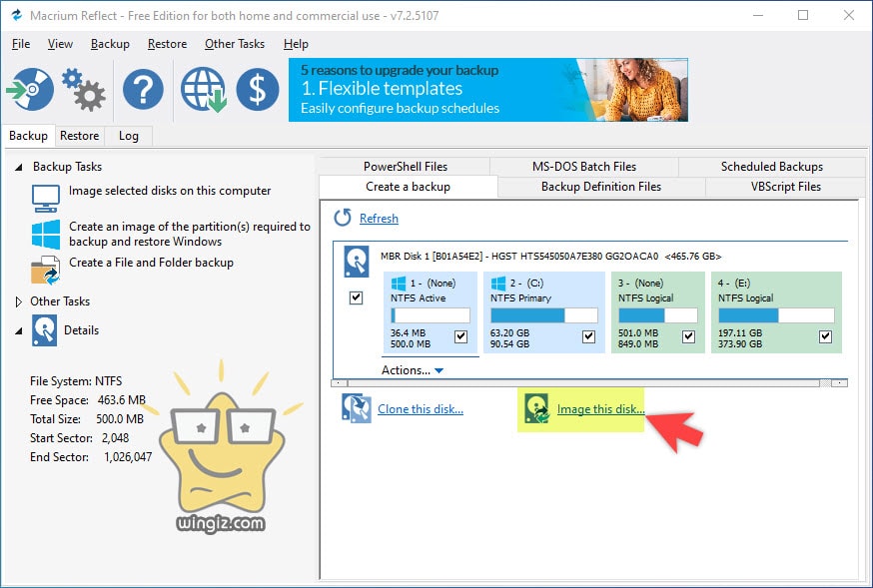
Task: Click the MBR Disk 1 HGST header text
Action: 550,257
